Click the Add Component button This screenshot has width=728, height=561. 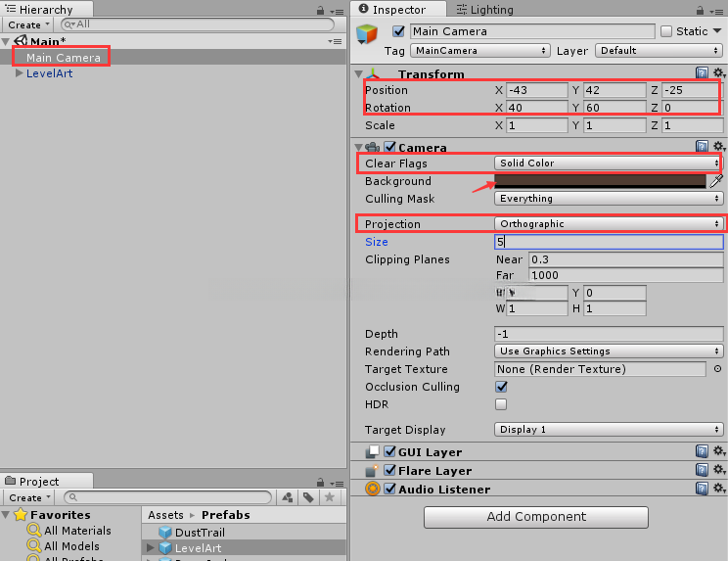pos(536,517)
